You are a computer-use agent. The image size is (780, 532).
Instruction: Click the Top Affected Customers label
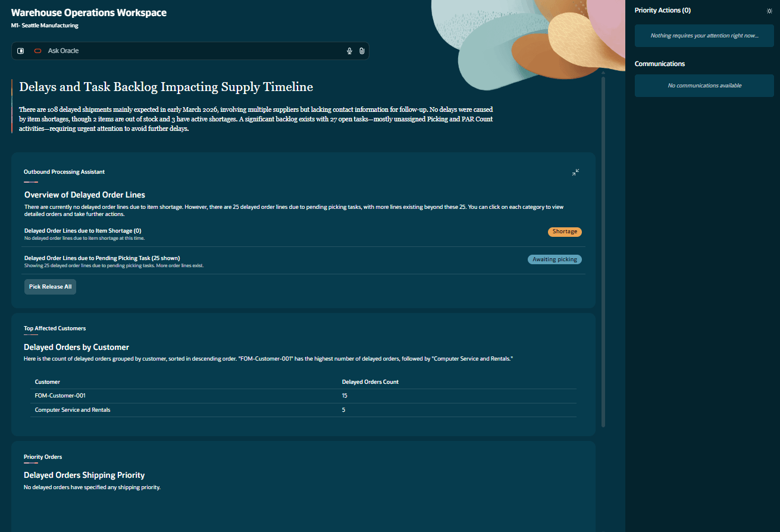tap(55, 328)
